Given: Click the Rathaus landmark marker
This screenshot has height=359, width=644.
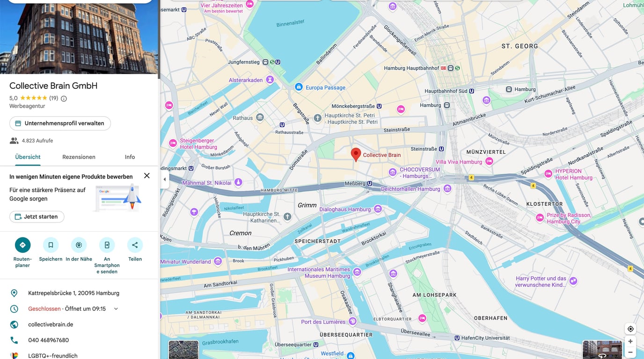Looking at the screenshot, I should [x=260, y=117].
